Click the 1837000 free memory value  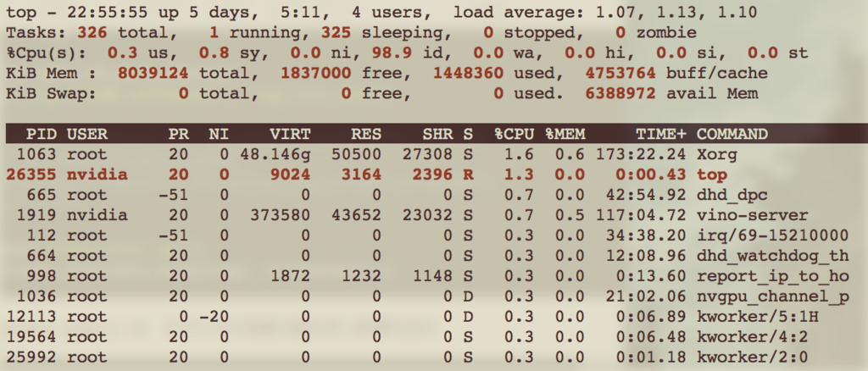coord(315,73)
